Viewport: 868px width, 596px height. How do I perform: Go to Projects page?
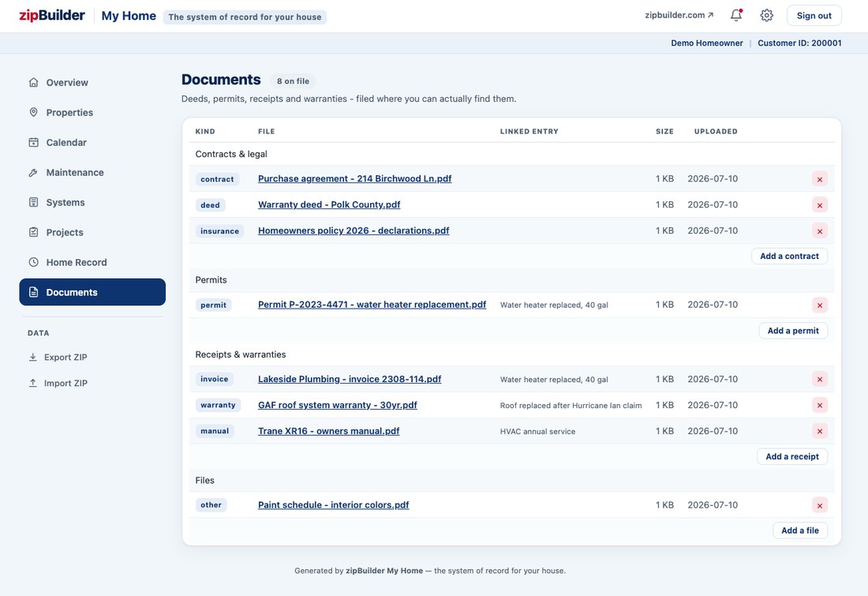92,232
